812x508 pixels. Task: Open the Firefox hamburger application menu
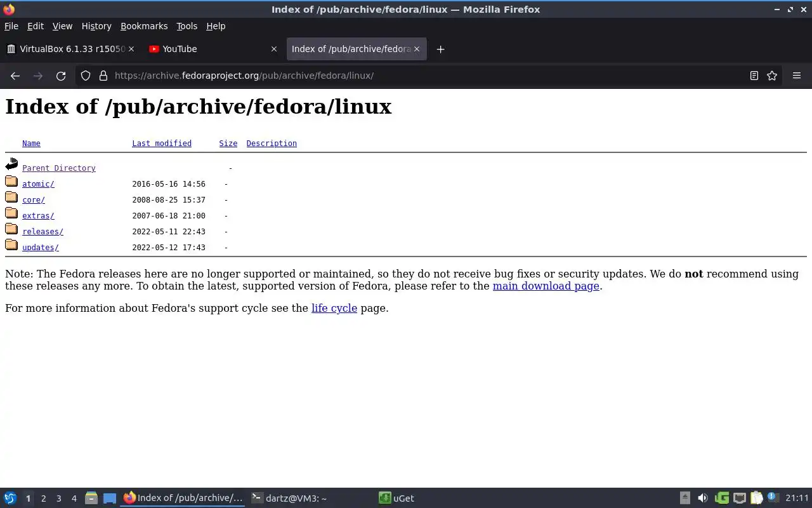(x=797, y=76)
